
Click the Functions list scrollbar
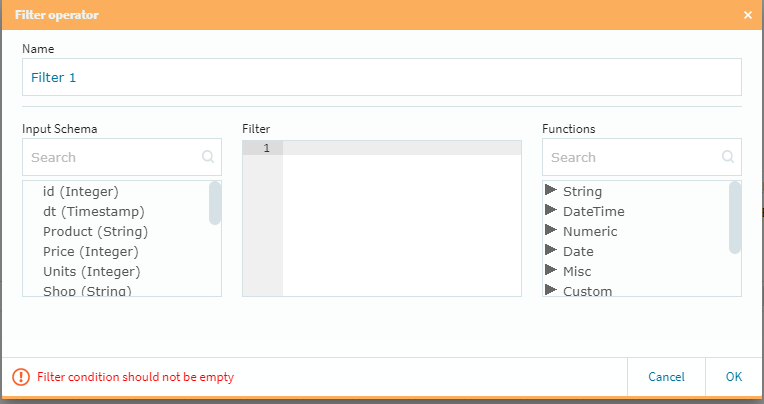point(735,217)
